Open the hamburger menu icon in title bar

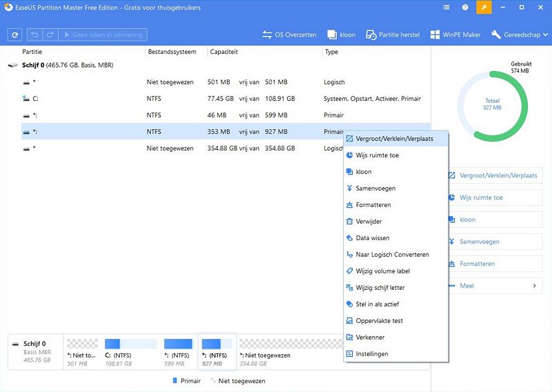(446, 7)
